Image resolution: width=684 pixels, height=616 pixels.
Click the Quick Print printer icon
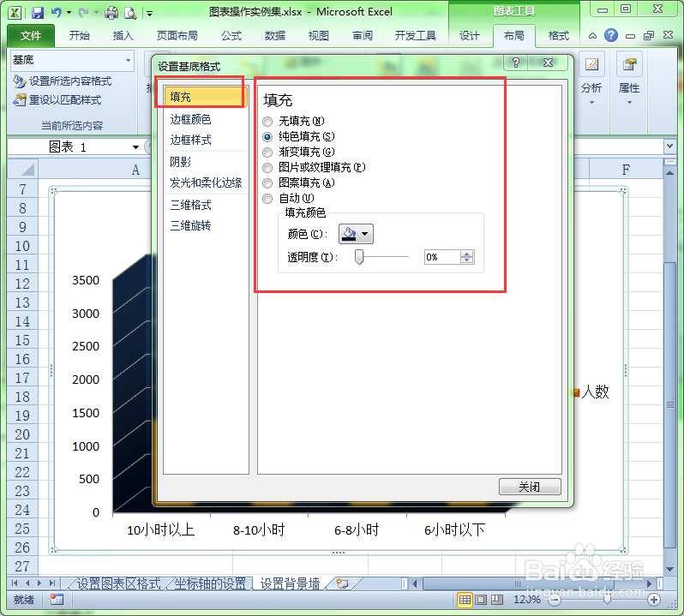coord(111,13)
